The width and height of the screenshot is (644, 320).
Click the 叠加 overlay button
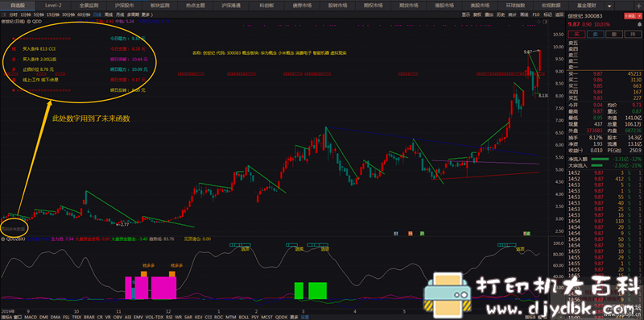[x=489, y=15]
